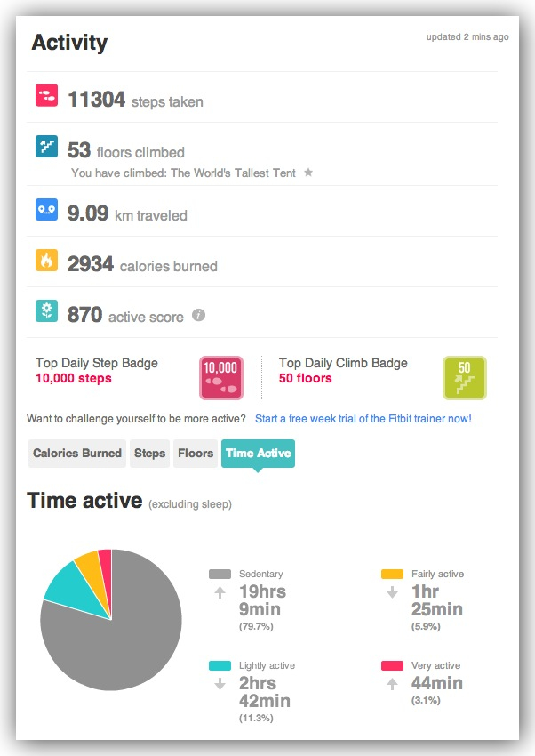Click the teal active score flower icon
Screen dimensions: 535x756
(46, 310)
